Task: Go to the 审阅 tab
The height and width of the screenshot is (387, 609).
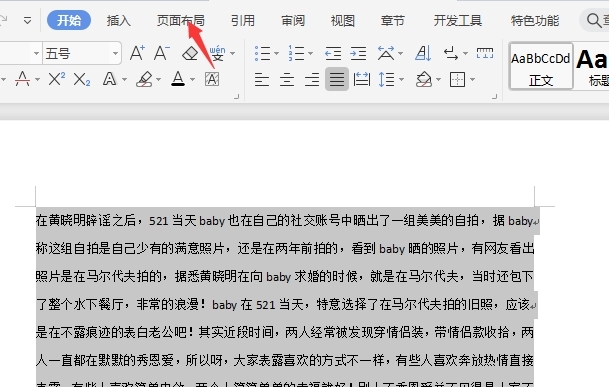Action: (x=293, y=20)
